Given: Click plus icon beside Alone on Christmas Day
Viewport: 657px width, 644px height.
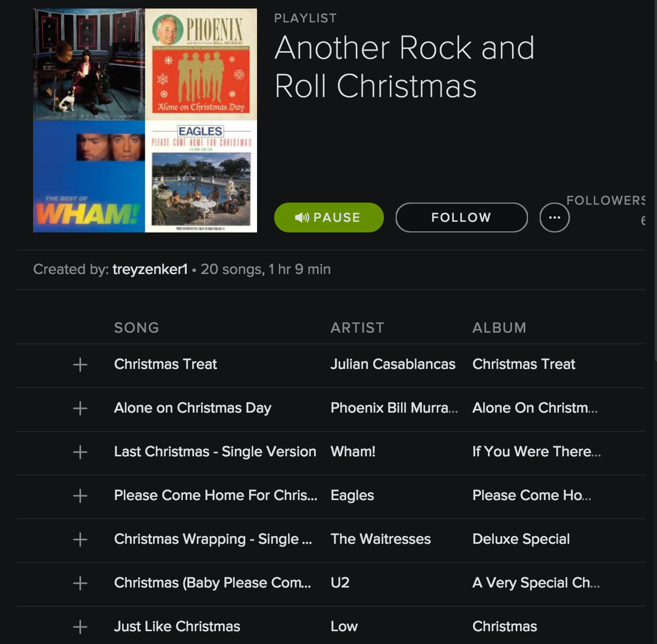Looking at the screenshot, I should click(80, 408).
